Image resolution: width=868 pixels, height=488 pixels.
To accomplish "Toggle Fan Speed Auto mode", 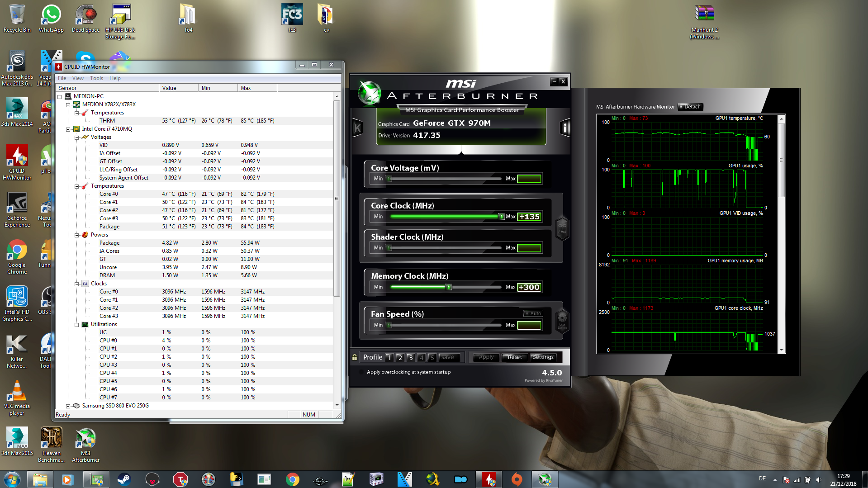I will point(533,313).
